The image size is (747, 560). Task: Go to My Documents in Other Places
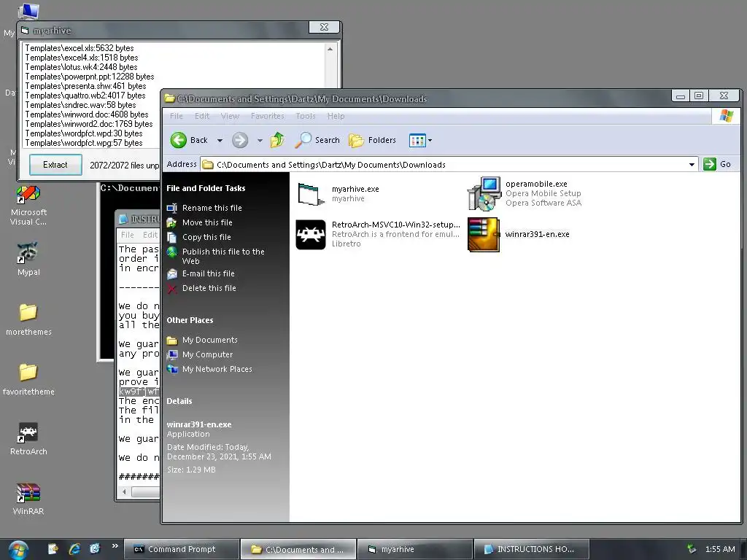(209, 340)
